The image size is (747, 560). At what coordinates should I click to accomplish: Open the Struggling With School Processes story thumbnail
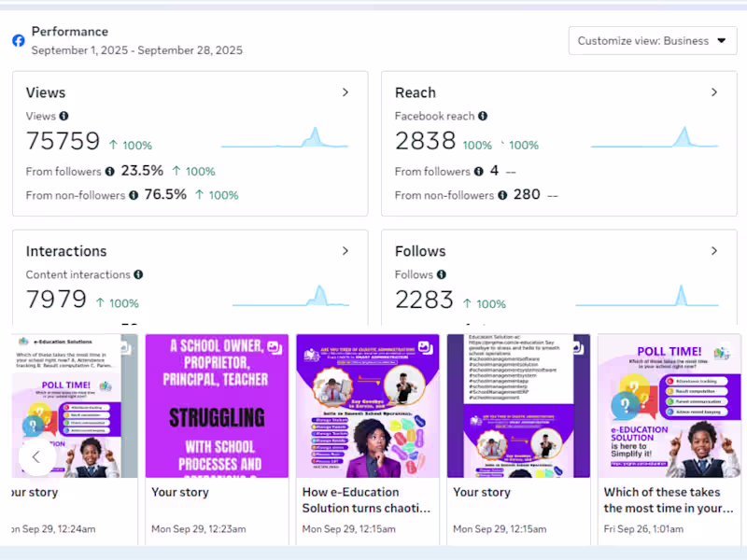217,406
